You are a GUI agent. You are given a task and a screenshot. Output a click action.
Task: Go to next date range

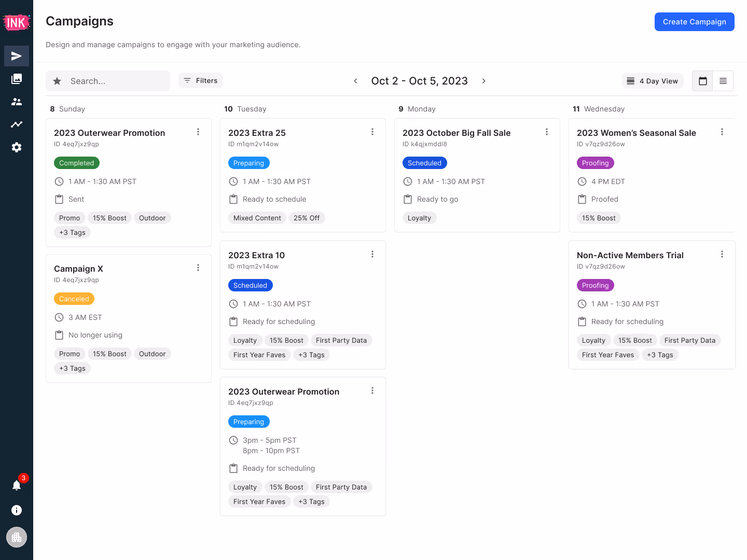483,81
